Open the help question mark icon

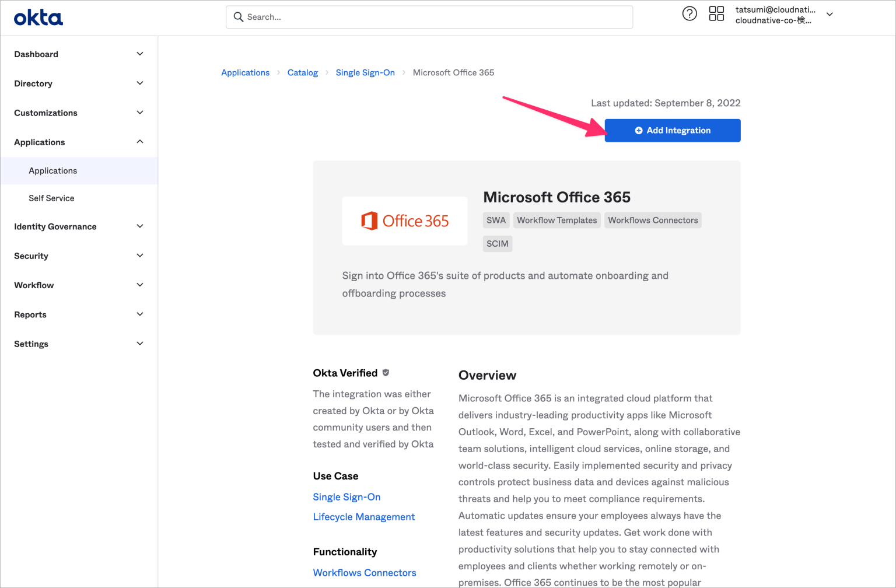pos(689,13)
